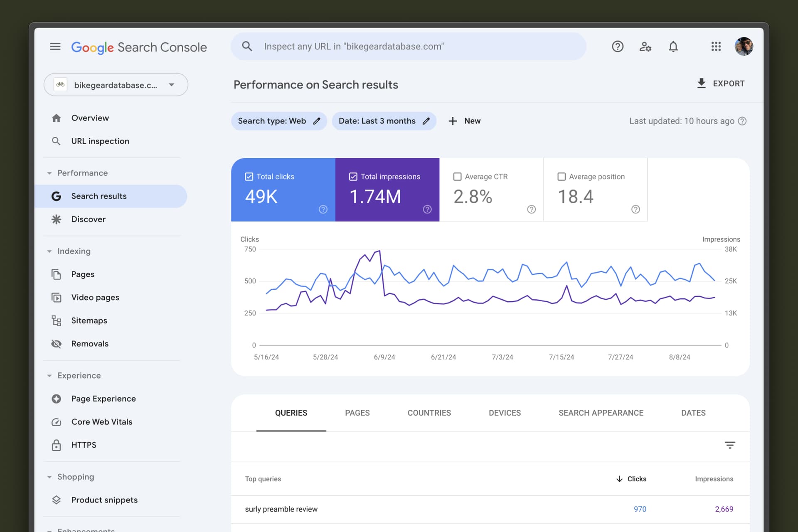The width and height of the screenshot is (798, 532).
Task: Collapse the Indexing section
Action: tap(49, 251)
